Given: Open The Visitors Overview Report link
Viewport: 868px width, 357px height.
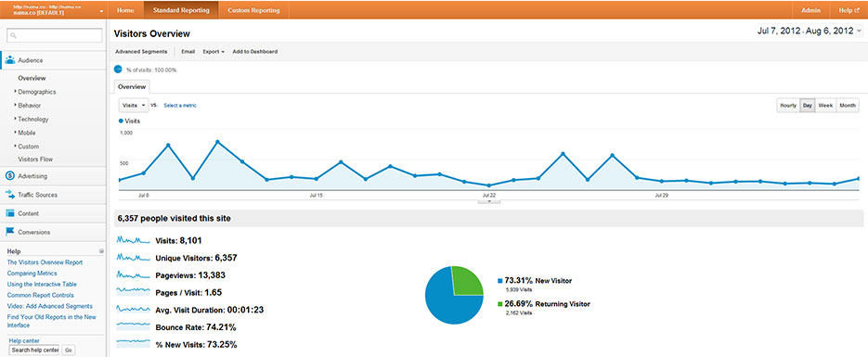Looking at the screenshot, I should point(45,262).
